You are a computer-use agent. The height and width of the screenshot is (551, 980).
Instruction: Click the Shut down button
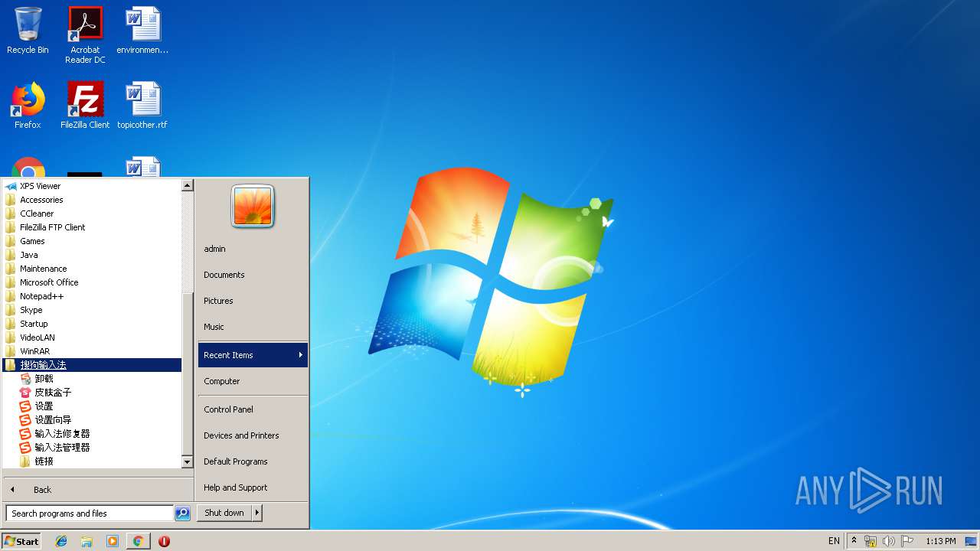[224, 513]
